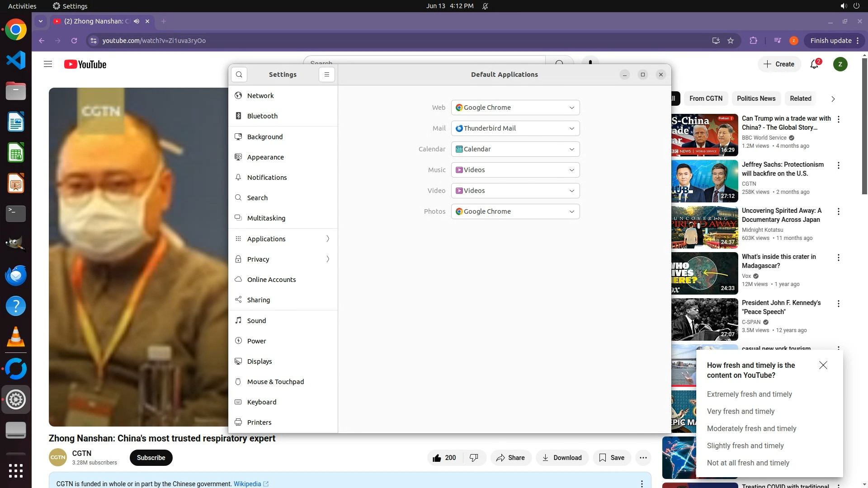Viewport: 868px width, 488px height.
Task: Subscribe to the CGTN channel
Action: click(x=151, y=458)
